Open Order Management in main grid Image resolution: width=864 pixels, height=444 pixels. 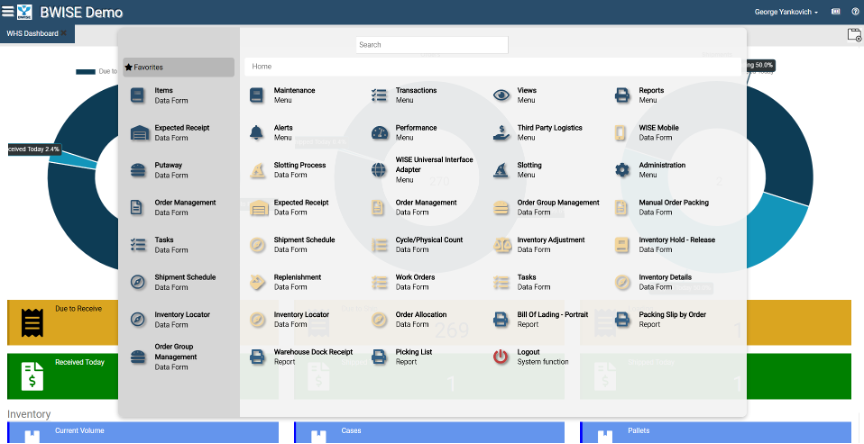[x=414, y=208]
